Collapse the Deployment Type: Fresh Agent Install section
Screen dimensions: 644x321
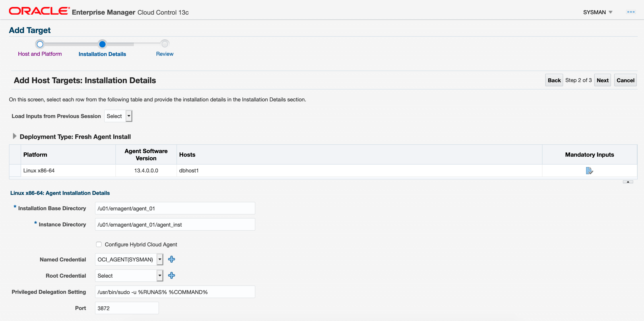pos(15,136)
